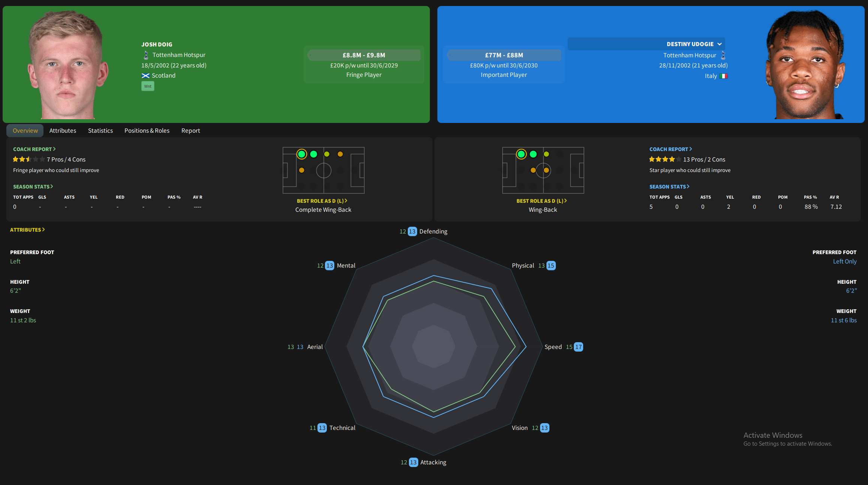
Task: Open the Report tab
Action: pos(190,130)
